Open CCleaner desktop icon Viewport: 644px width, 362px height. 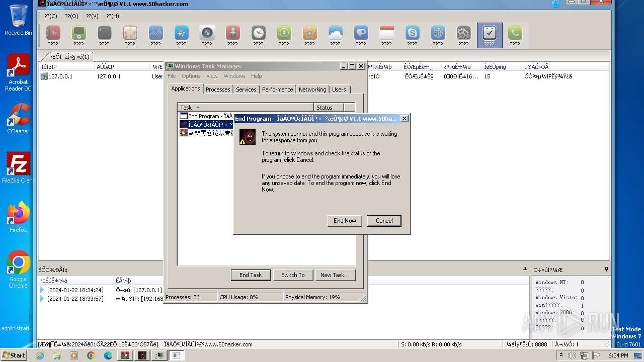click(18, 119)
